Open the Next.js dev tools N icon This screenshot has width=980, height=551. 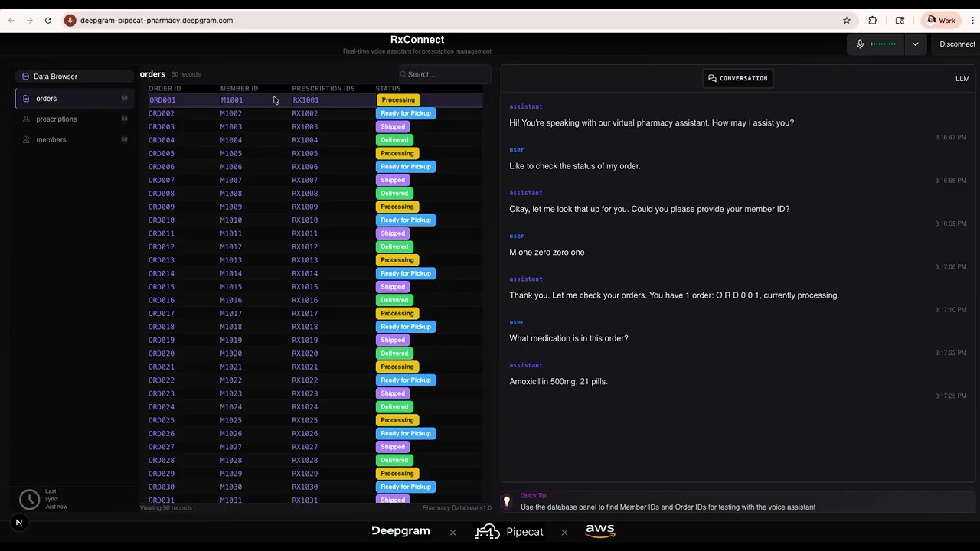click(x=19, y=523)
